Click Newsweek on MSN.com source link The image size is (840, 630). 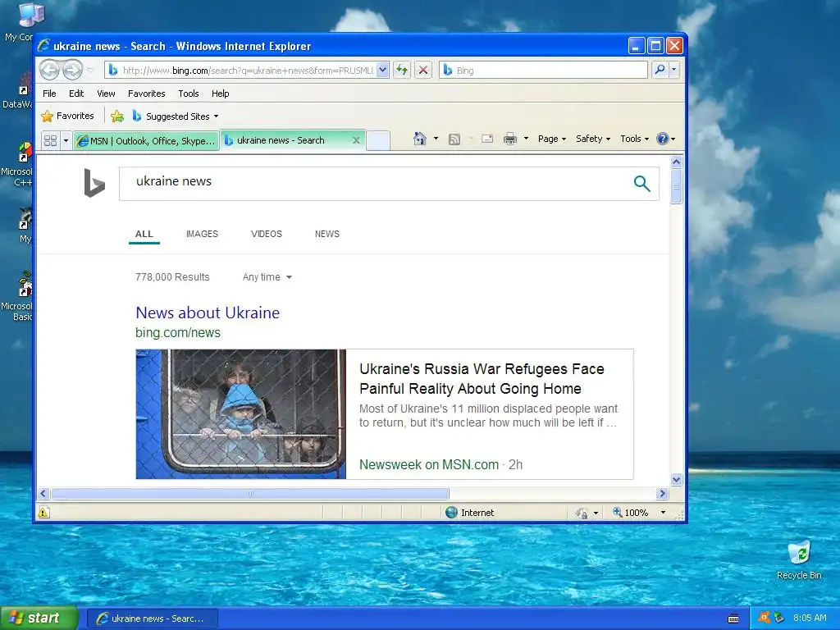[x=428, y=464]
